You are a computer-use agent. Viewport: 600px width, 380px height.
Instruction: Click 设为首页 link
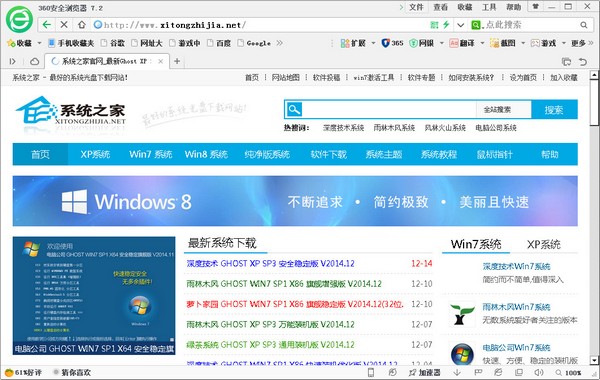coord(523,77)
